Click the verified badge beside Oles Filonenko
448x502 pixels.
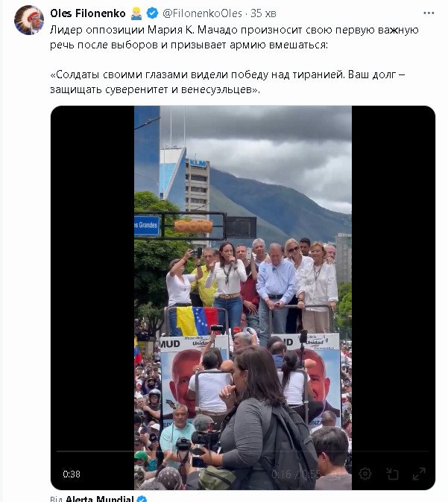click(152, 13)
